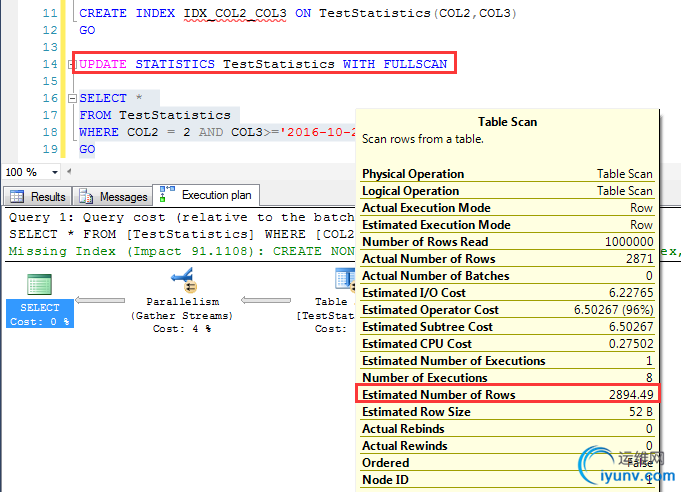681x492 pixels.
Task: Collapse the SELECT block at line 16
Action: coord(73,99)
